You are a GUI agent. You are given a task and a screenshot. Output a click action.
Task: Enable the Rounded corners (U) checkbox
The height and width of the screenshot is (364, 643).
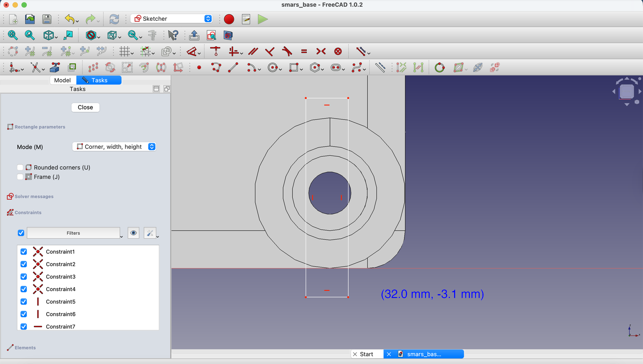(x=20, y=167)
